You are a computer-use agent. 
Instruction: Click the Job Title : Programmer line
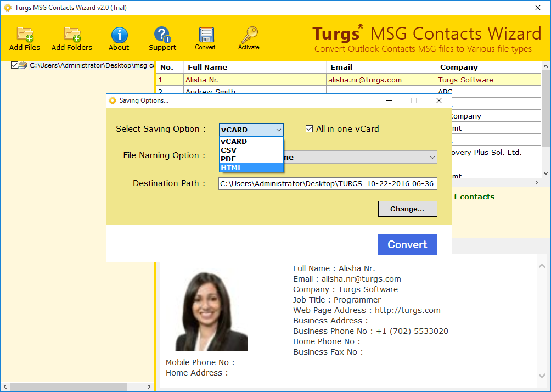click(337, 300)
